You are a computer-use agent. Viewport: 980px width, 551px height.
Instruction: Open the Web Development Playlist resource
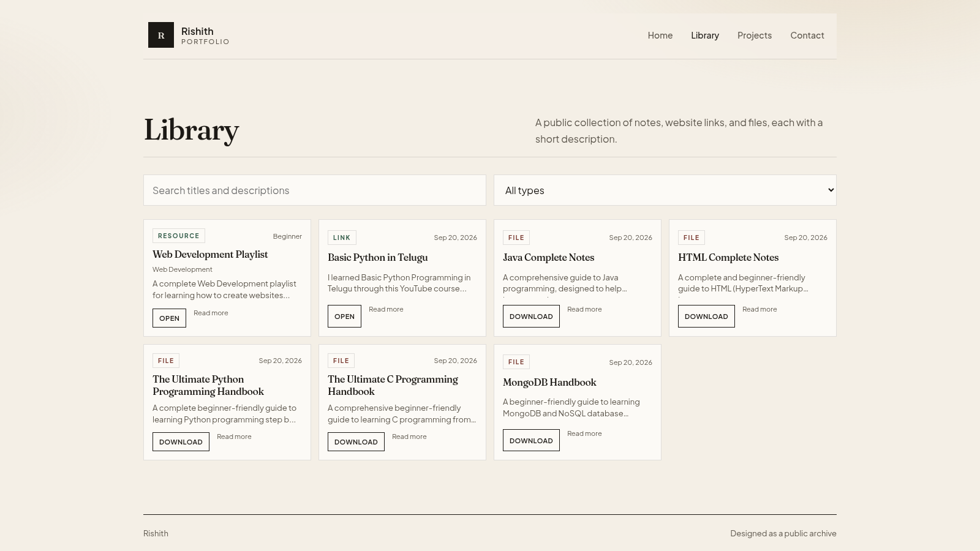pos(169,318)
